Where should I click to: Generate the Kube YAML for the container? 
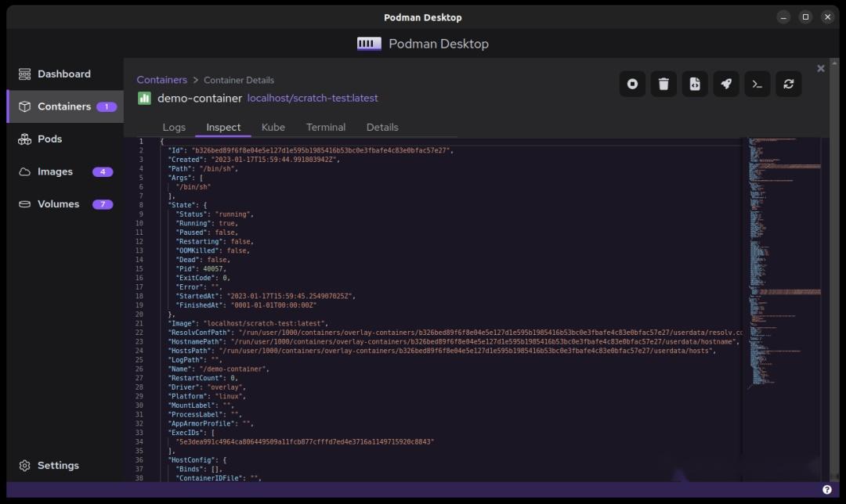tap(695, 84)
